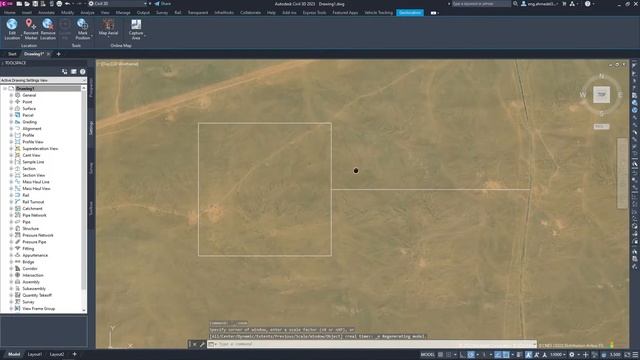Toggle annotation visibility in status bar

(529, 355)
